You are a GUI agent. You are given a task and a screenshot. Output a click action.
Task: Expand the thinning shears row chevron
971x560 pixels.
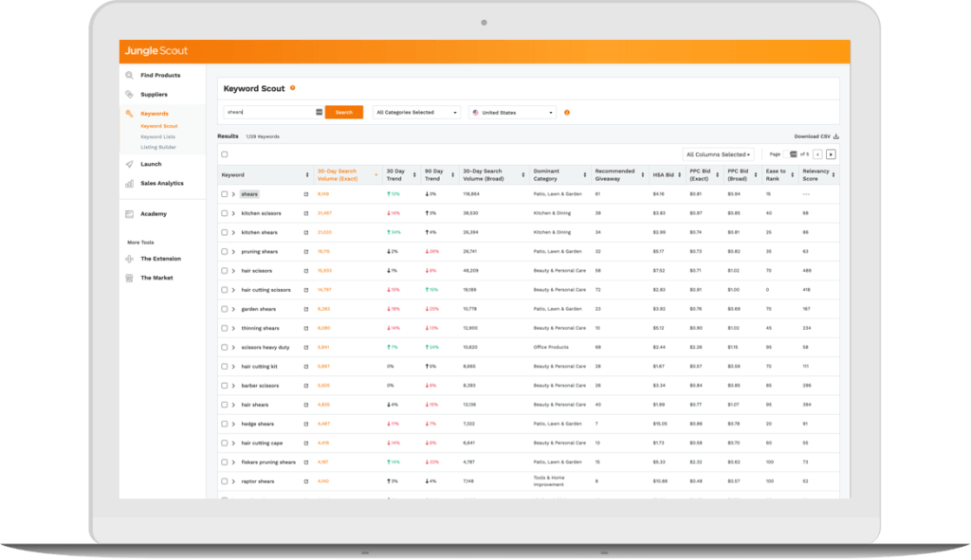click(233, 329)
